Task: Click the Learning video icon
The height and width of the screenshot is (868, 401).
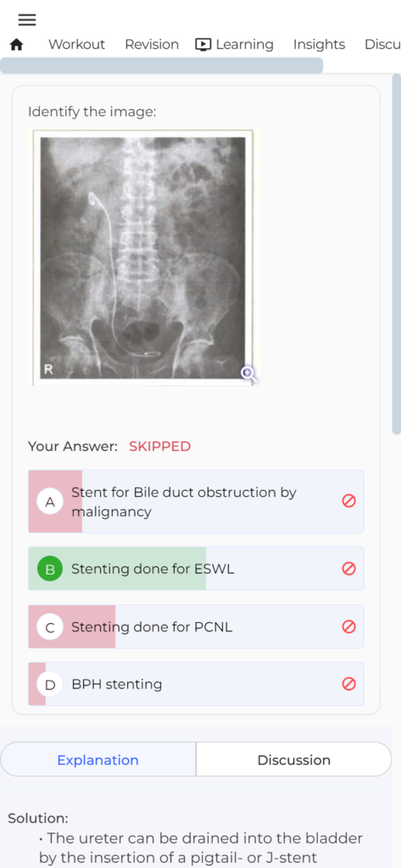Action: [x=203, y=45]
